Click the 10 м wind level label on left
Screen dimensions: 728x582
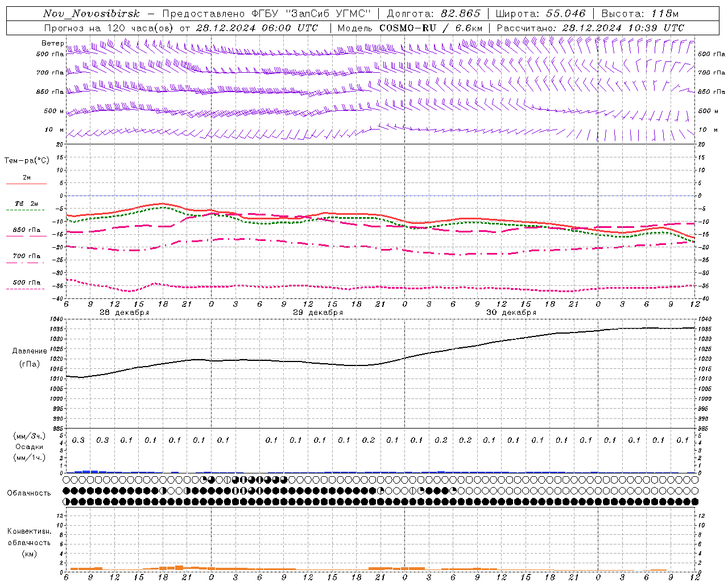click(55, 130)
